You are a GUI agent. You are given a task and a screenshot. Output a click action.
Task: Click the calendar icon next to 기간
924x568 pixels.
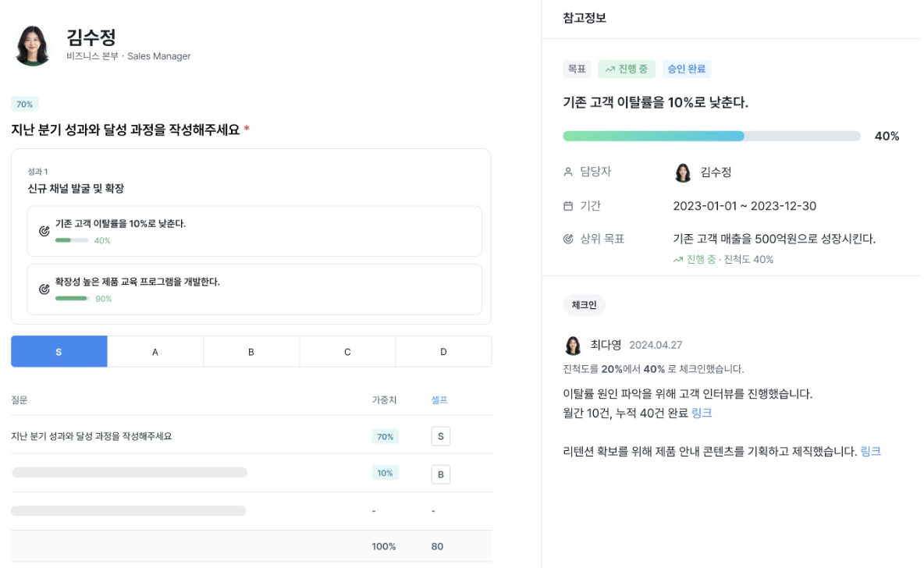click(x=568, y=205)
